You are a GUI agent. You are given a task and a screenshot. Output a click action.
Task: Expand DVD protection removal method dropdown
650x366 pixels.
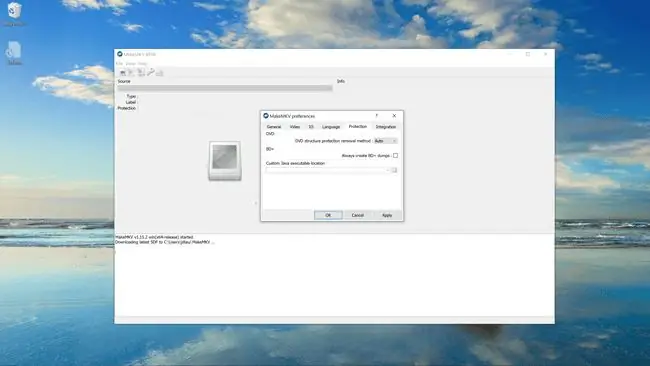coord(386,141)
